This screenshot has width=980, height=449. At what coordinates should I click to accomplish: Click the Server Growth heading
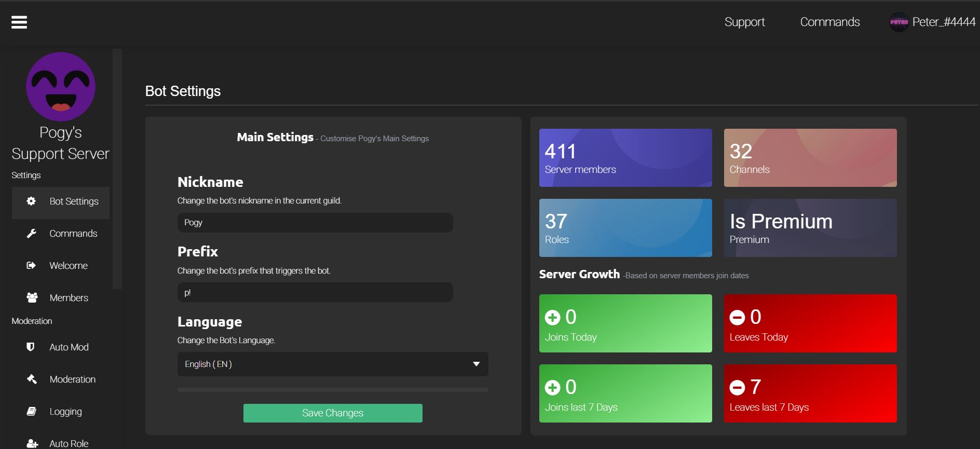pyautogui.click(x=579, y=274)
